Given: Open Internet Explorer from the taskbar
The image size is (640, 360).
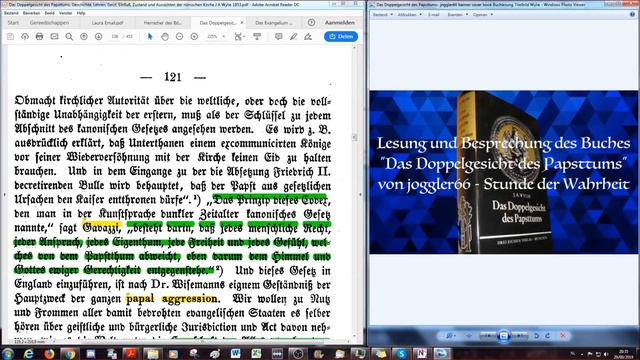Looking at the screenshot, I should pos(28,353).
